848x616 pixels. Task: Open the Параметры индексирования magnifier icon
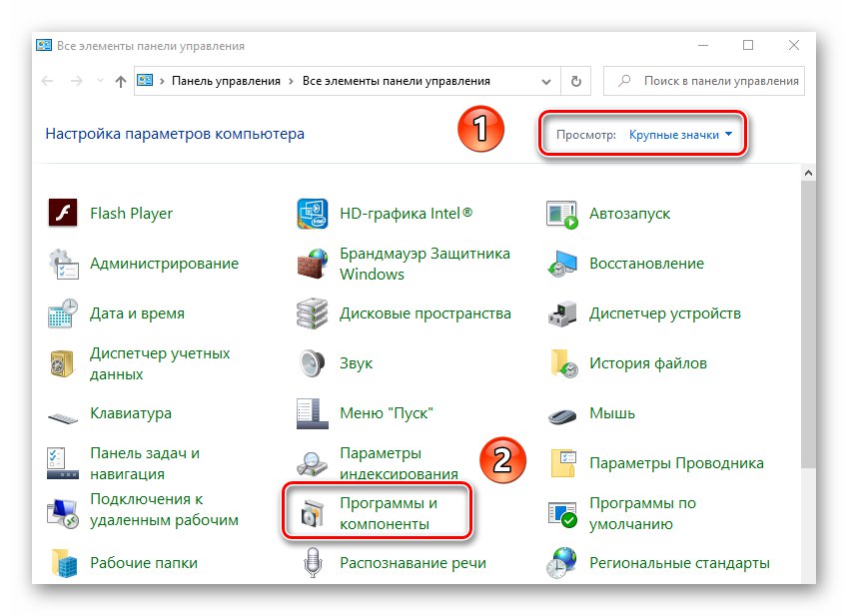coord(312,463)
